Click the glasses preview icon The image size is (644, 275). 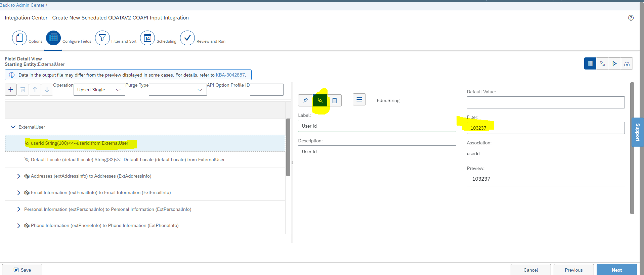coord(627,63)
